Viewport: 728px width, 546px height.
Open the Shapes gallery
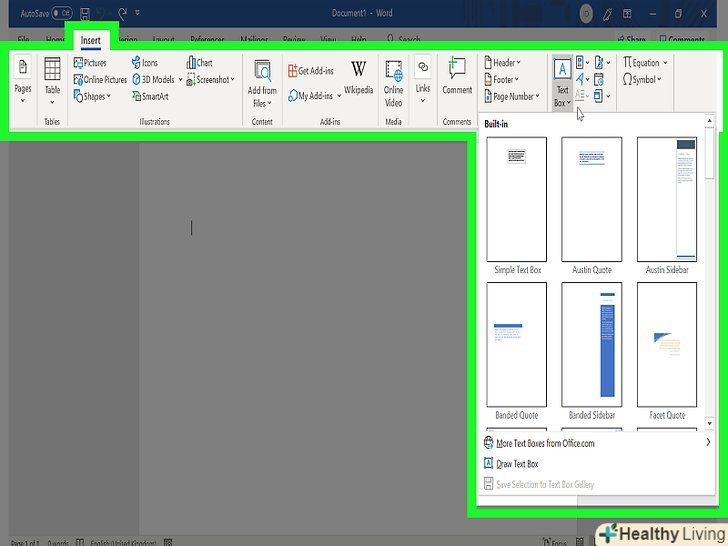click(x=92, y=96)
